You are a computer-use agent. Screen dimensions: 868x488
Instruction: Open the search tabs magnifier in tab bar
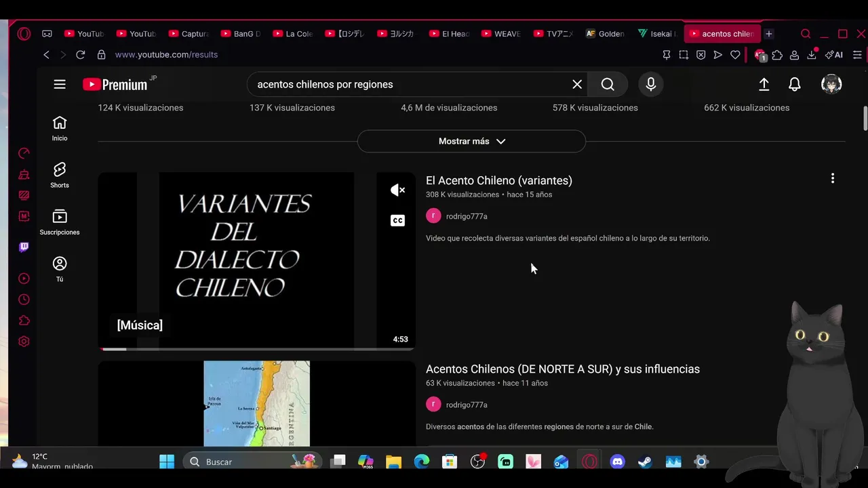tap(806, 34)
